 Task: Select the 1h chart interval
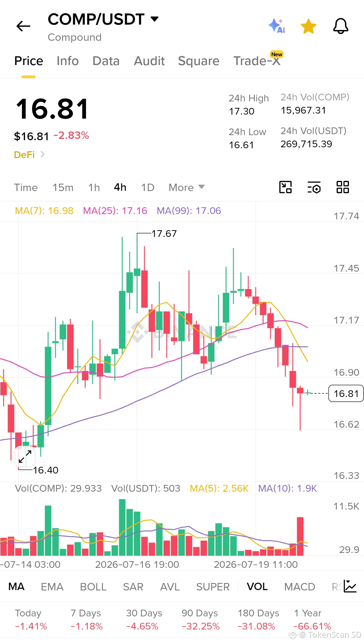(x=94, y=187)
